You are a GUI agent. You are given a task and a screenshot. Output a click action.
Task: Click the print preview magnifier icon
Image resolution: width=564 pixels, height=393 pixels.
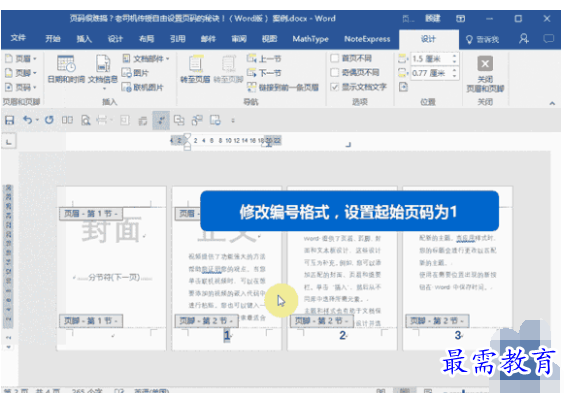pos(86,120)
